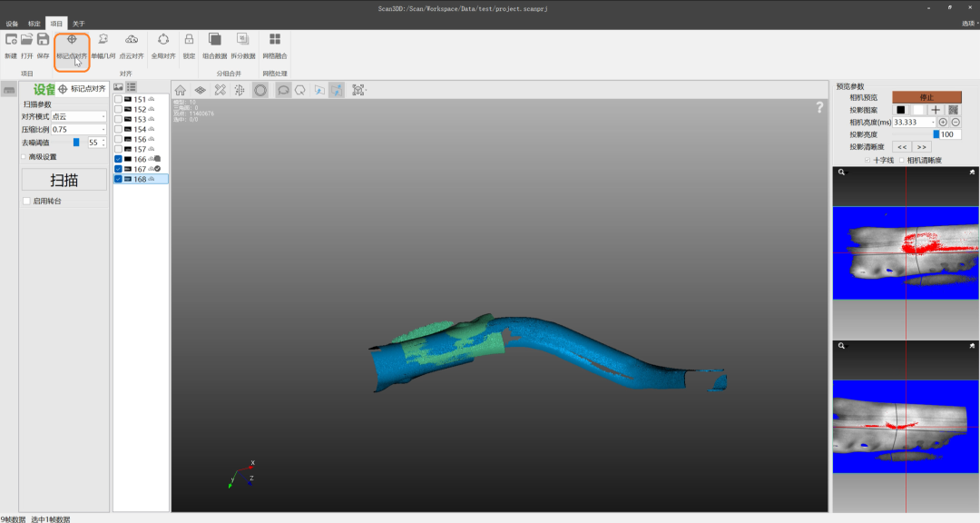Open 对齐模式 alignment mode dropdown
Screen dimensions: 980x523
click(x=78, y=116)
